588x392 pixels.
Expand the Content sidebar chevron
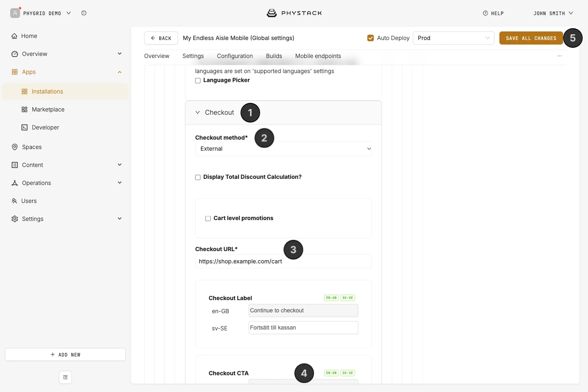coord(120,165)
